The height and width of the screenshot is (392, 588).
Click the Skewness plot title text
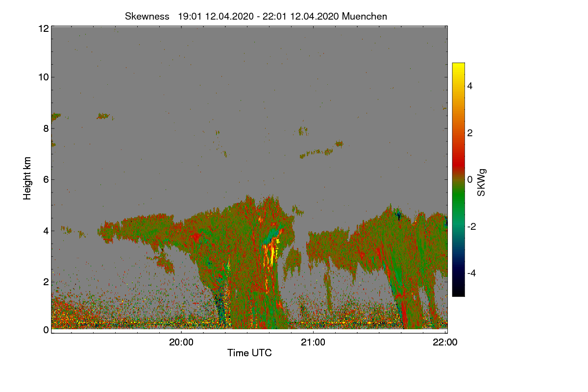[x=256, y=16]
